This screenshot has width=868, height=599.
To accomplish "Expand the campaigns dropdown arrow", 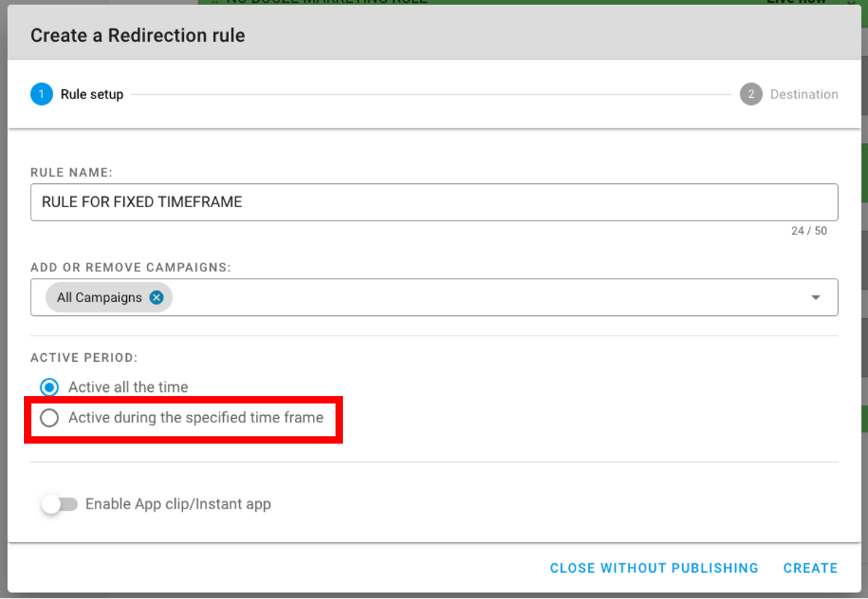I will pyautogui.click(x=815, y=298).
